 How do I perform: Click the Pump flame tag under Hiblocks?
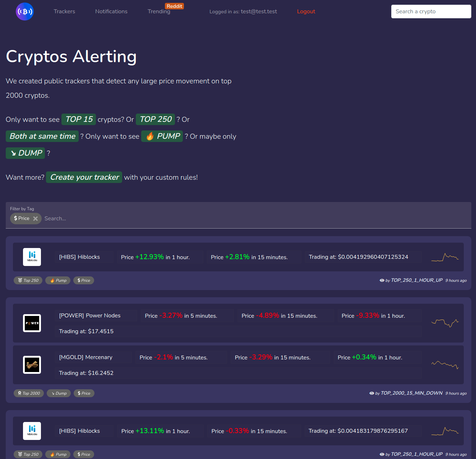pos(57,280)
